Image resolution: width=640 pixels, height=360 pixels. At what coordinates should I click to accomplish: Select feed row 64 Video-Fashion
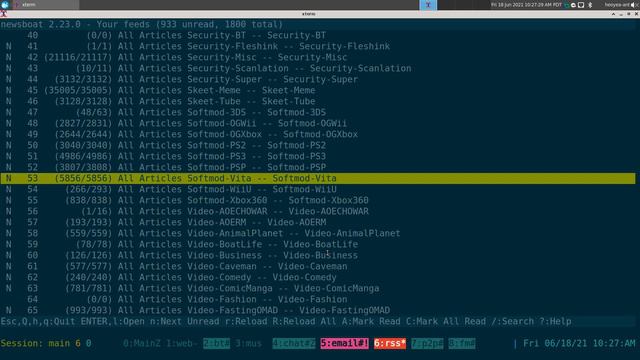[x=318, y=300]
